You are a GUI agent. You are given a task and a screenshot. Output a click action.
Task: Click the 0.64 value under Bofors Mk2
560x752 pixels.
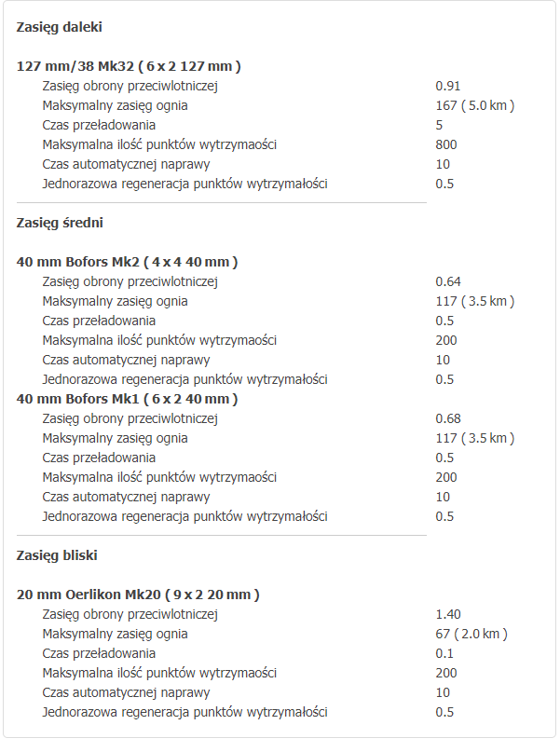(447, 281)
